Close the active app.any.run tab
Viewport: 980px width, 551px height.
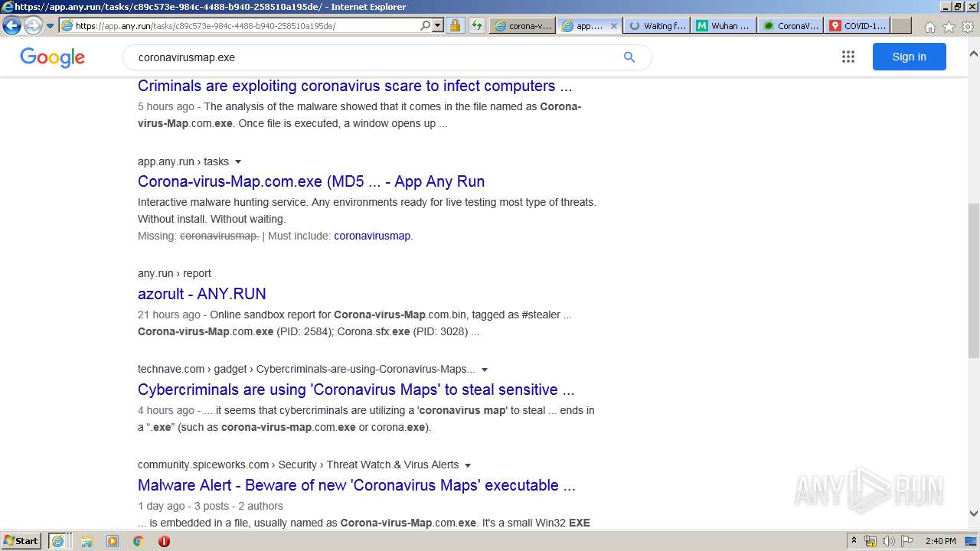(614, 25)
